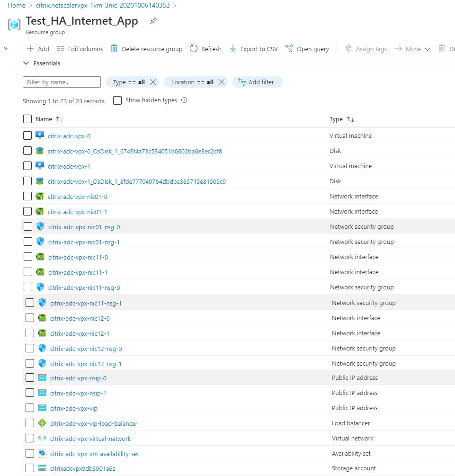455x476 pixels.
Task: Open the Type == all filter
Action: click(129, 82)
